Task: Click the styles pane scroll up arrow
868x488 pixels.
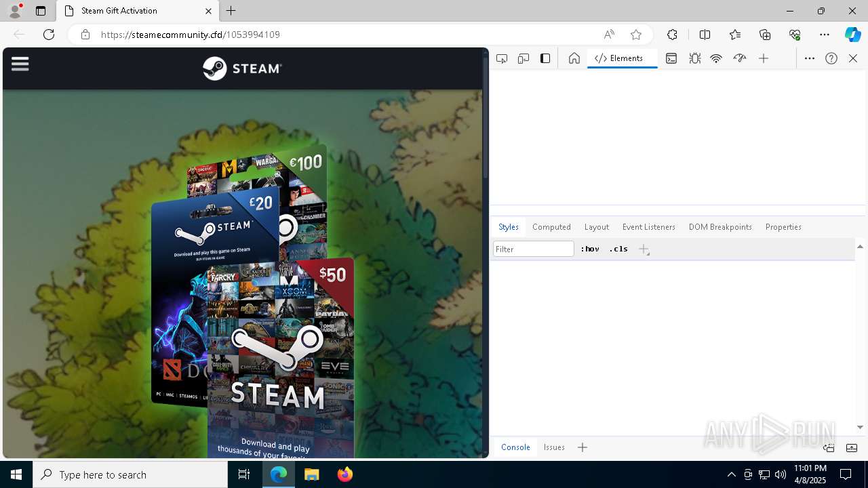Action: (x=860, y=247)
